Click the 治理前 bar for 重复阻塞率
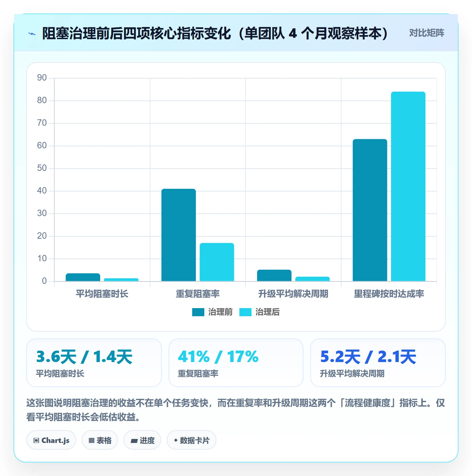Screen dimensions: 472x476 pos(178,235)
